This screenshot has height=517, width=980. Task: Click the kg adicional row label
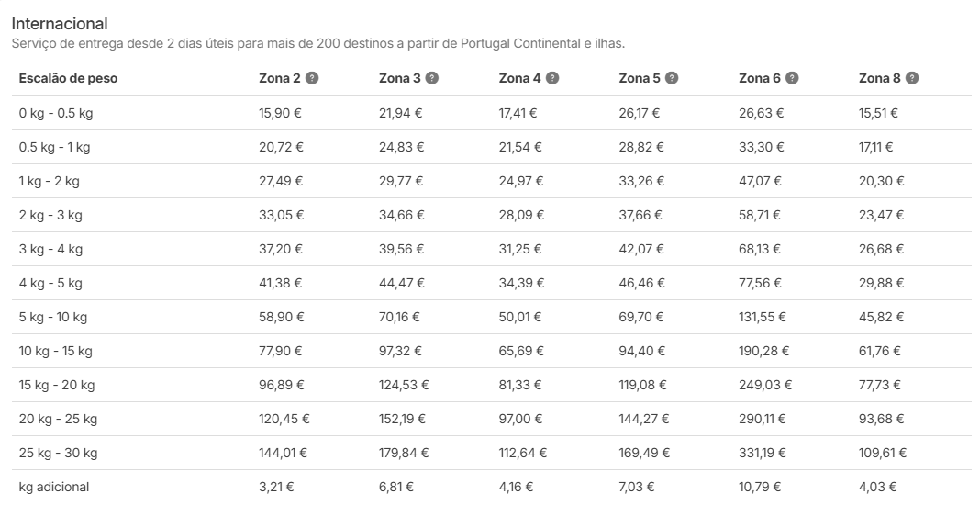click(x=54, y=487)
